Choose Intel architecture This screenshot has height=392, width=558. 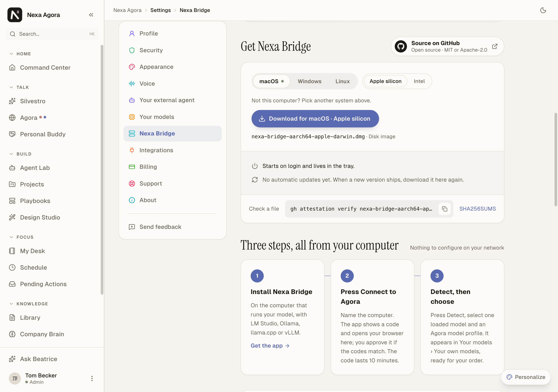pyautogui.click(x=419, y=81)
